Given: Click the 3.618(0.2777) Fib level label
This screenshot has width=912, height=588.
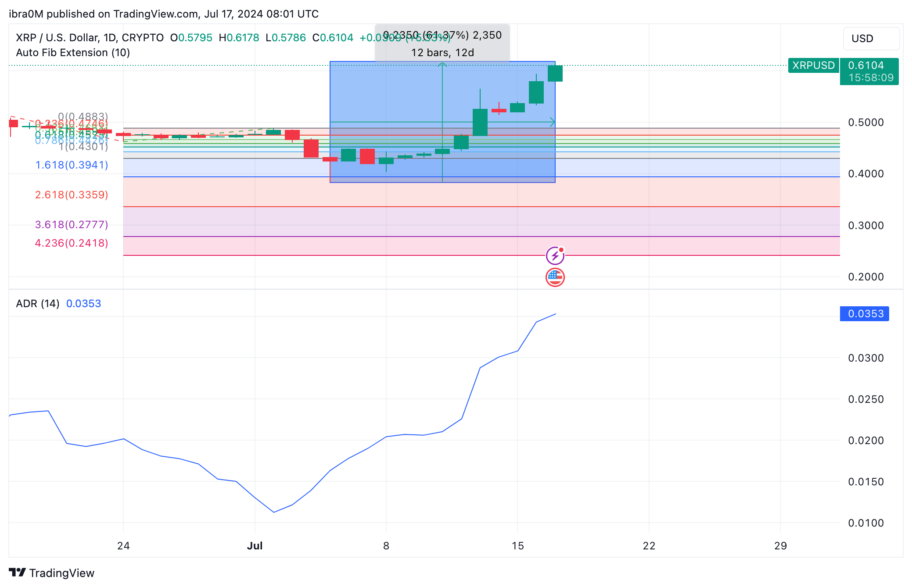Looking at the screenshot, I should [72, 225].
